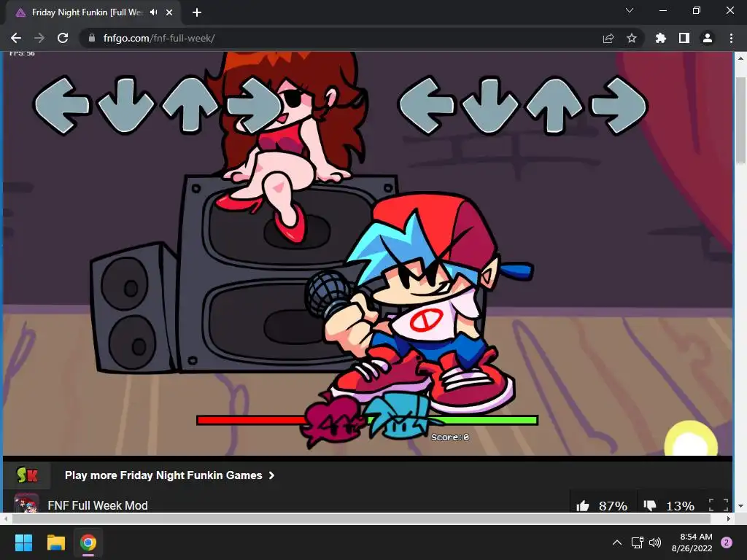Click the 87% like rating

tap(613, 506)
